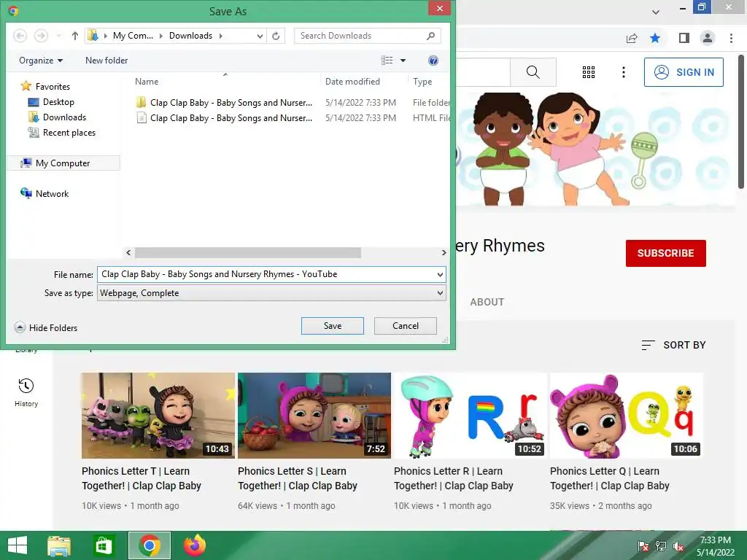Click the horizontal scrollbar thumb in file list
Screen dimensions: 747x560
pyautogui.click(x=248, y=252)
